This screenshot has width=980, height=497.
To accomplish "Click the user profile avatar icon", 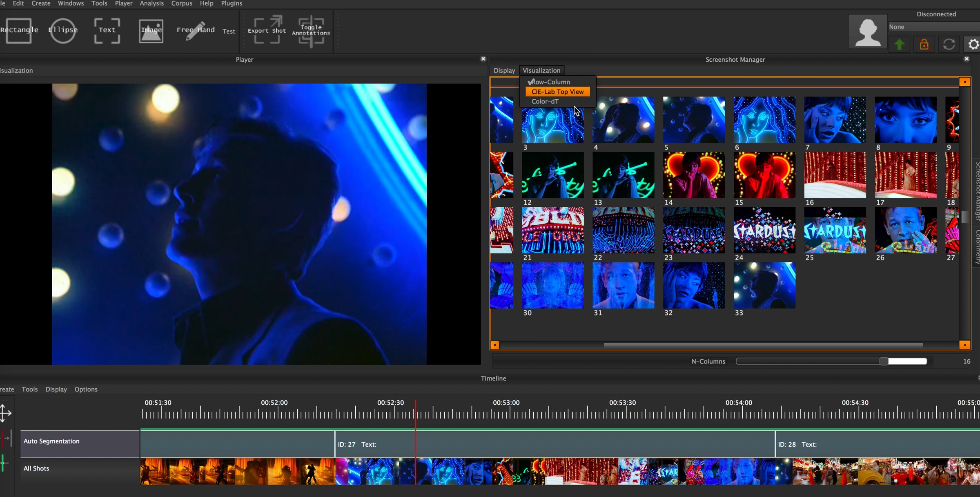I will click(x=868, y=32).
